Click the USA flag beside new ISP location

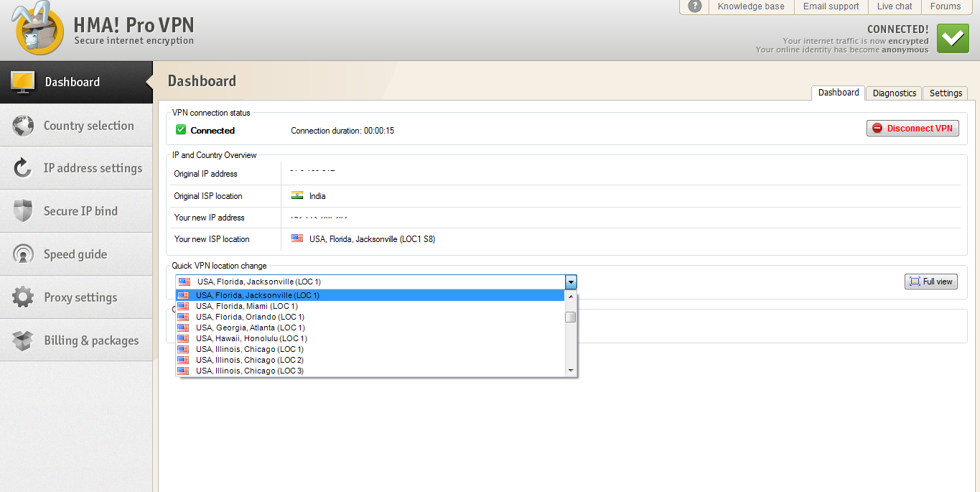click(x=297, y=238)
